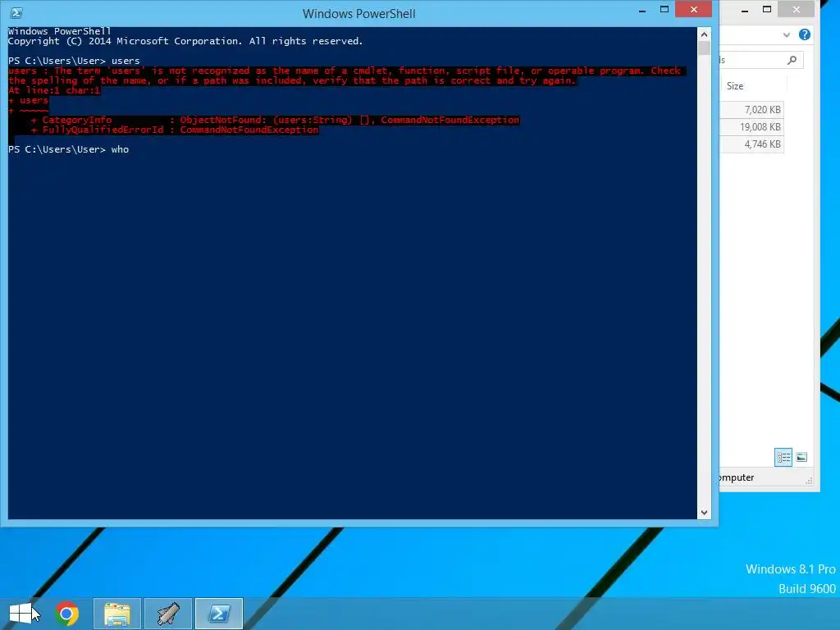
Task: Maximize the background Explorer window
Action: click(767, 10)
